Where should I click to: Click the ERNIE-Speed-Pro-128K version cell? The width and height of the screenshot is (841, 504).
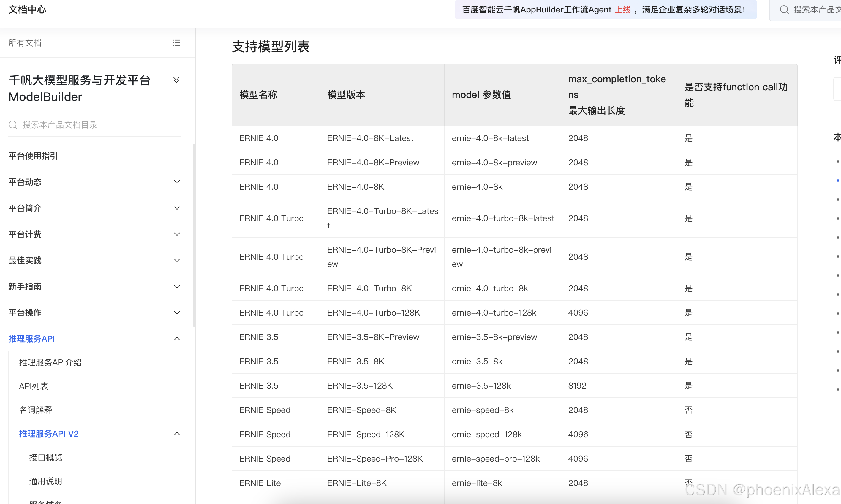[x=382, y=459]
